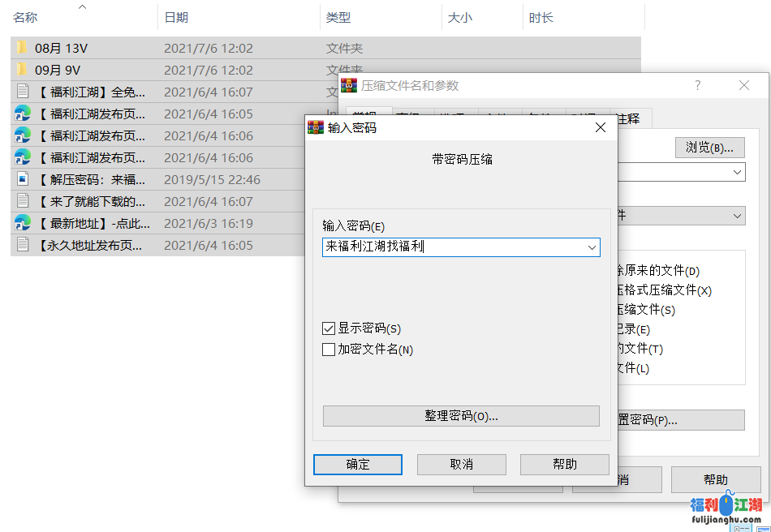Open the dropdown below the 浏览 button

[x=737, y=172]
